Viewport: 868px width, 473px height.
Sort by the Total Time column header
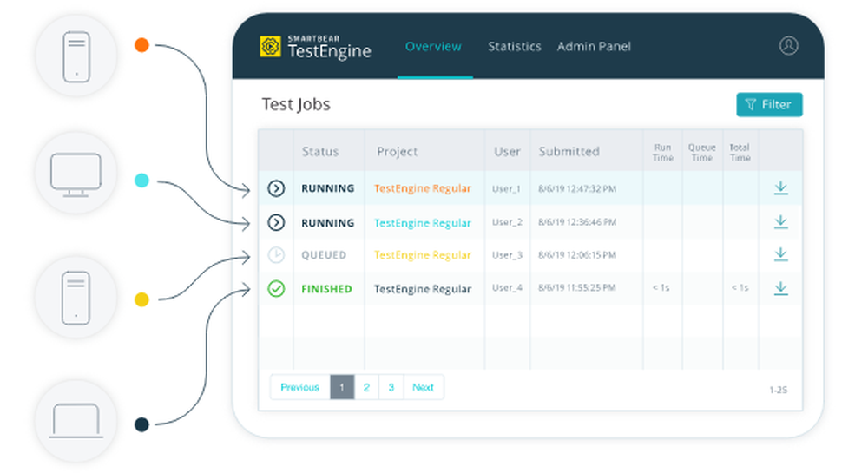(x=740, y=152)
